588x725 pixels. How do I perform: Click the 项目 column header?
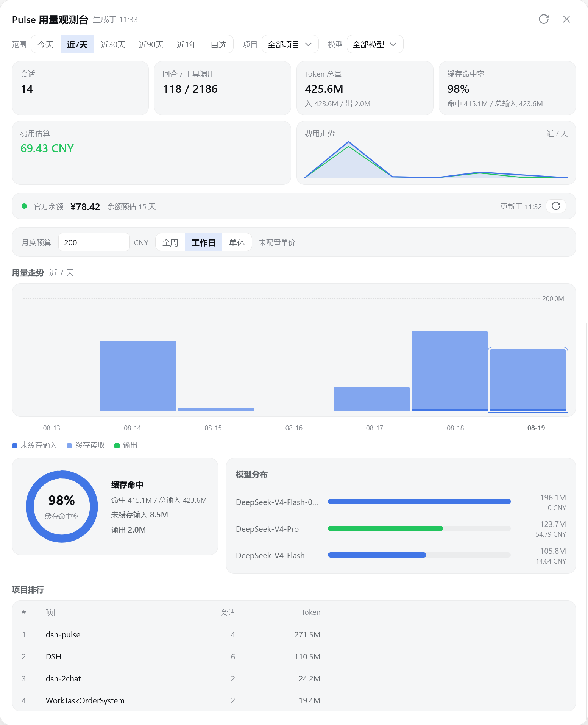[x=53, y=612]
